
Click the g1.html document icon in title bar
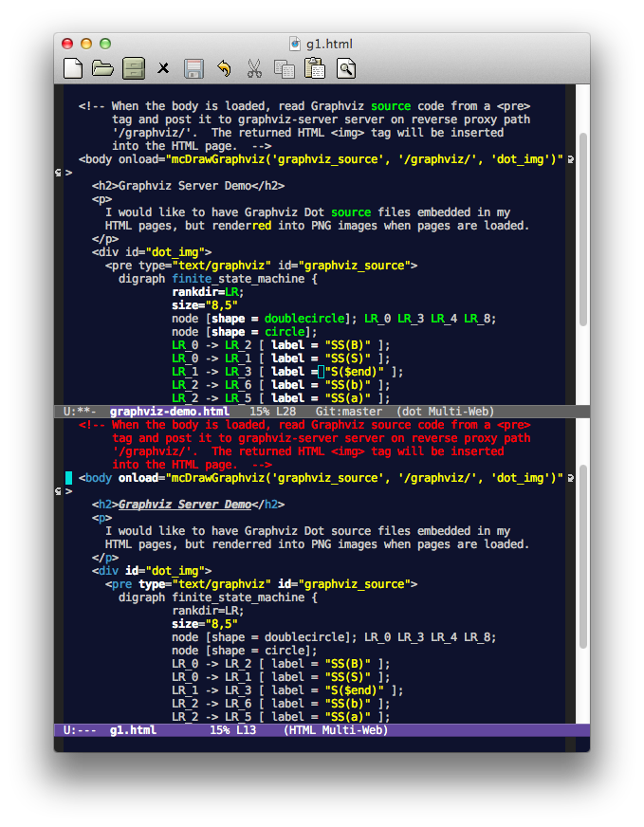295,44
